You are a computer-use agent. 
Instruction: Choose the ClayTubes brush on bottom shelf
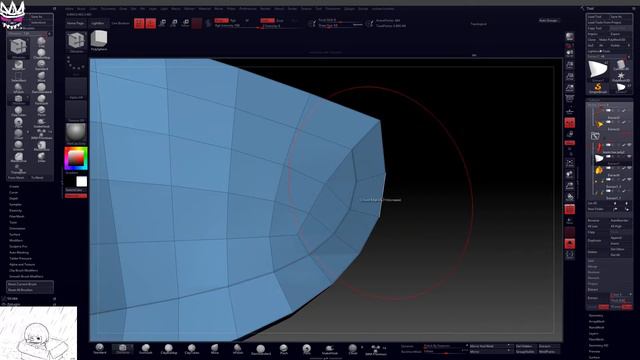[192, 349]
